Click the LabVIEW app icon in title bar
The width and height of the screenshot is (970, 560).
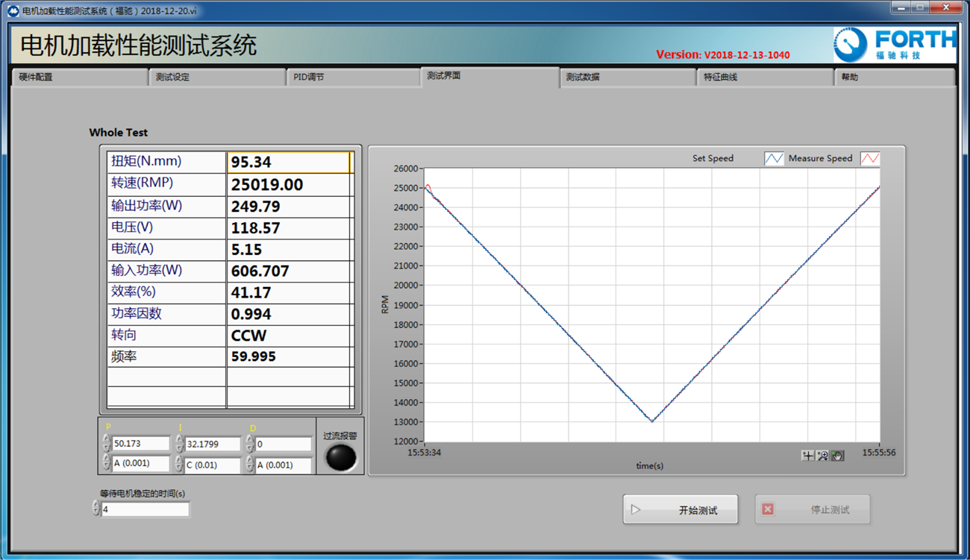(13, 11)
